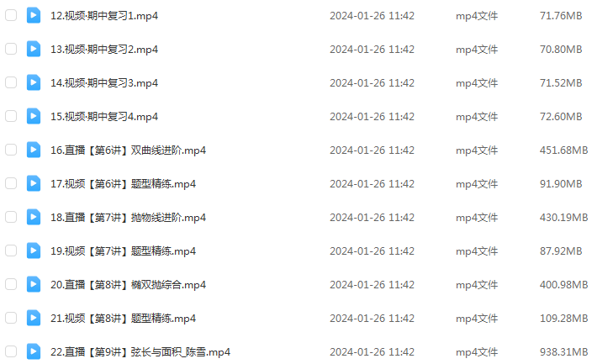Image resolution: width=597 pixels, height=364 pixels.
Task: Click video icon for 14.视频·期中复习3.mp4
Action: (x=34, y=82)
